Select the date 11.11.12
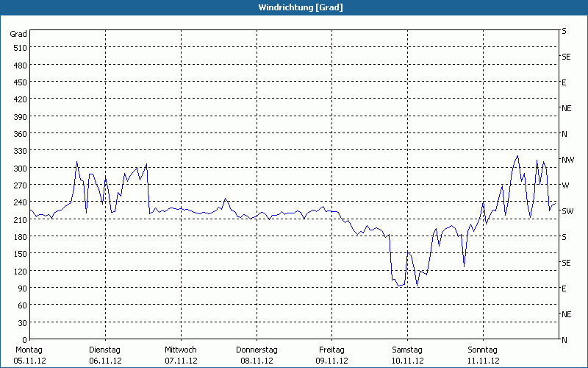 point(484,361)
